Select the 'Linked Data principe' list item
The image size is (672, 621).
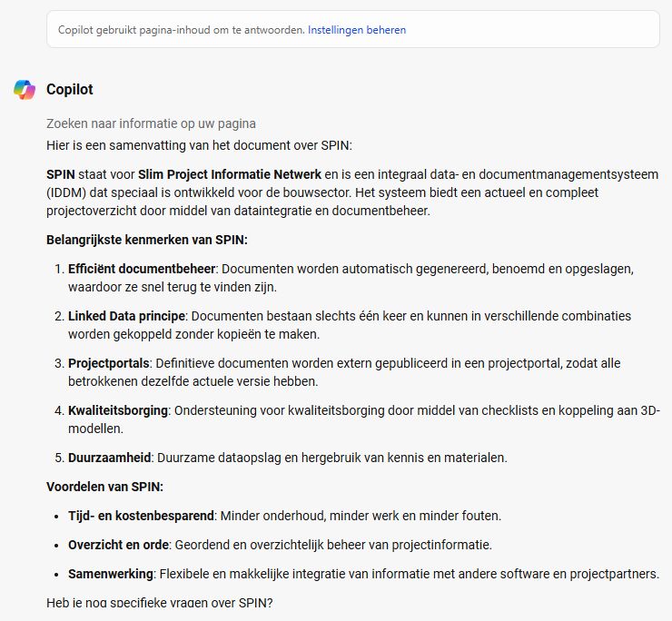click(126, 316)
